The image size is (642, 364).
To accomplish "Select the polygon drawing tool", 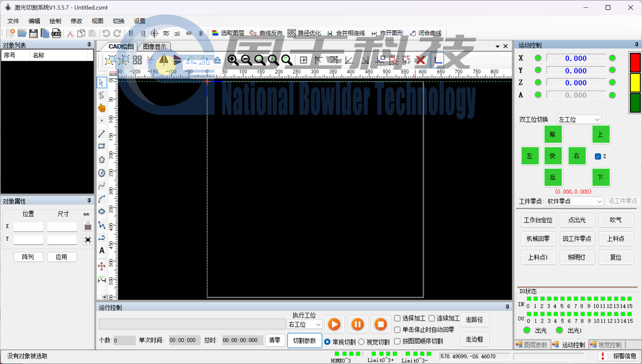I will pyautogui.click(x=102, y=160).
